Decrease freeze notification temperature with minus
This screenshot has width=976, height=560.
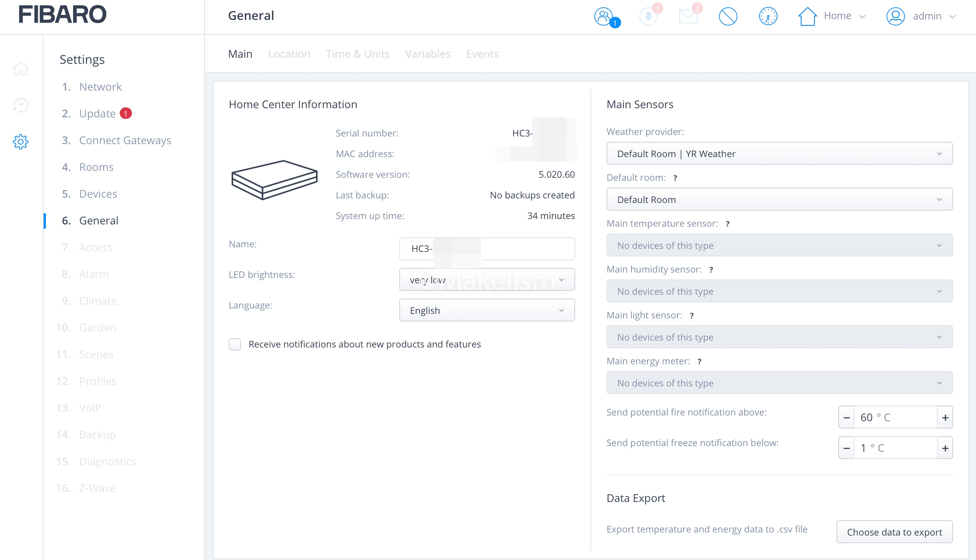pyautogui.click(x=846, y=448)
